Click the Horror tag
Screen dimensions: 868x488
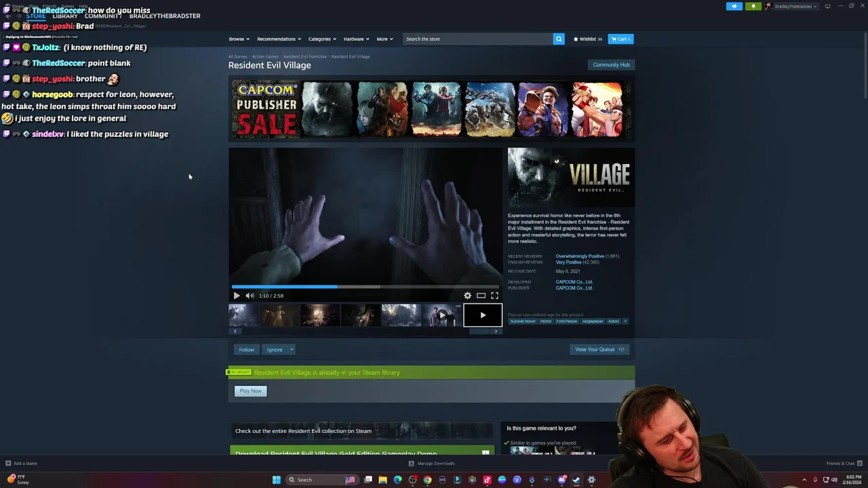tap(546, 321)
